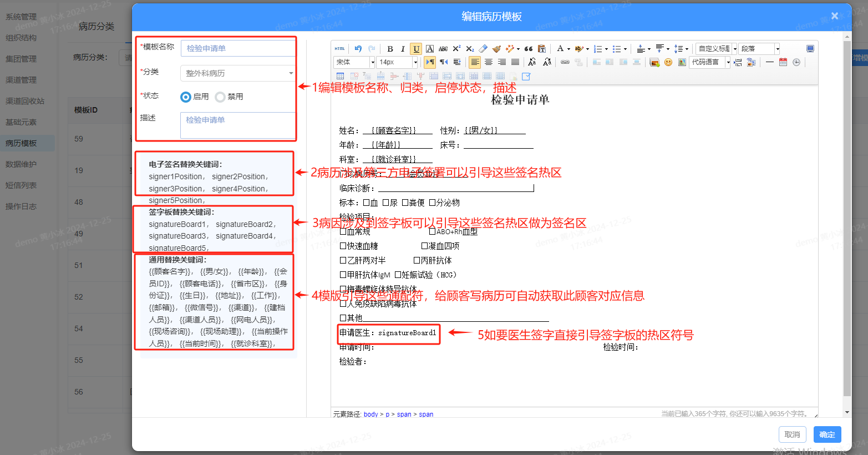Insert the date using the calendar icon

783,62
